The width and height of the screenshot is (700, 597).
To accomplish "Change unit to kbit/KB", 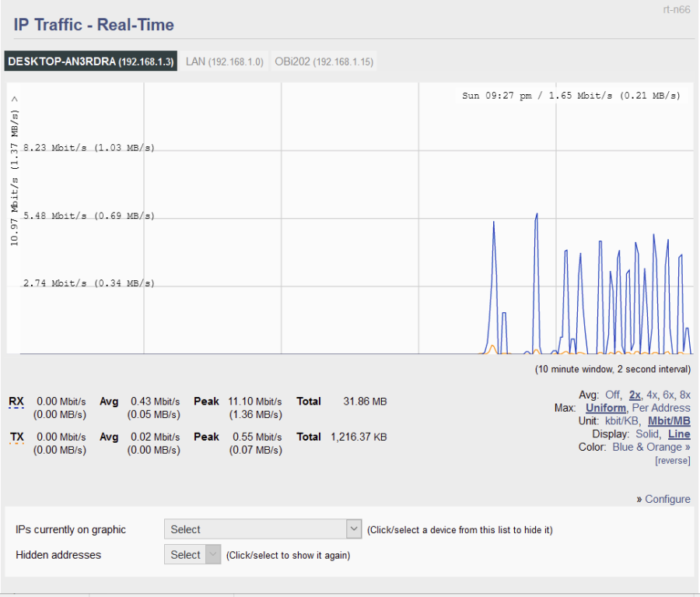I will (623, 421).
